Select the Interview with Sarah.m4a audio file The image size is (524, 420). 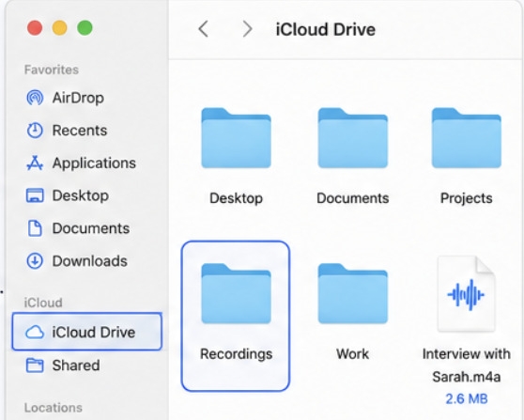(466, 294)
